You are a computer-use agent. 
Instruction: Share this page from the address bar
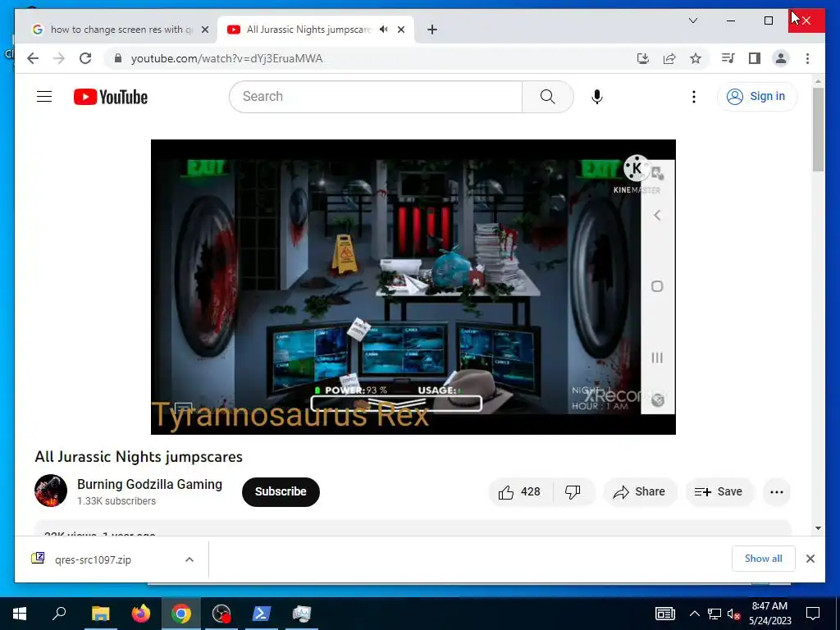669,58
